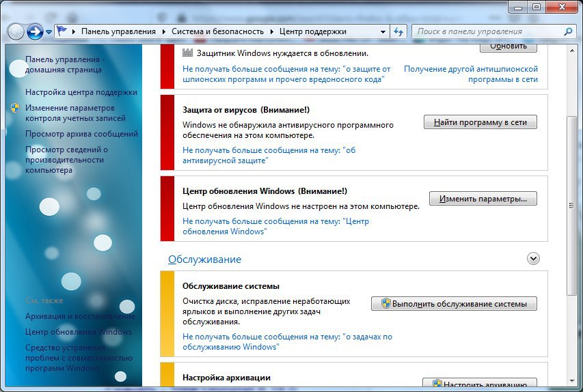The height and width of the screenshot is (392, 583).
Task: Open Панель управления - домашняя страница link
Action: pyautogui.click(x=65, y=64)
